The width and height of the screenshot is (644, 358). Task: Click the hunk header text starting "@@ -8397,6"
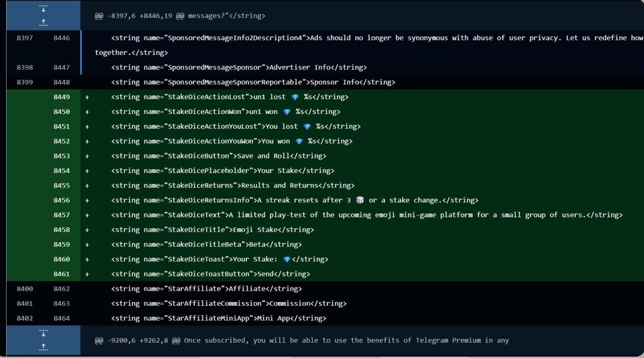[x=180, y=16]
